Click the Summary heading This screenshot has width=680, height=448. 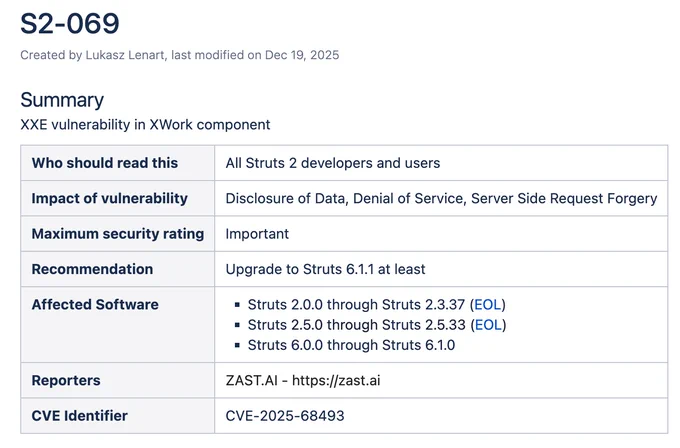62,100
